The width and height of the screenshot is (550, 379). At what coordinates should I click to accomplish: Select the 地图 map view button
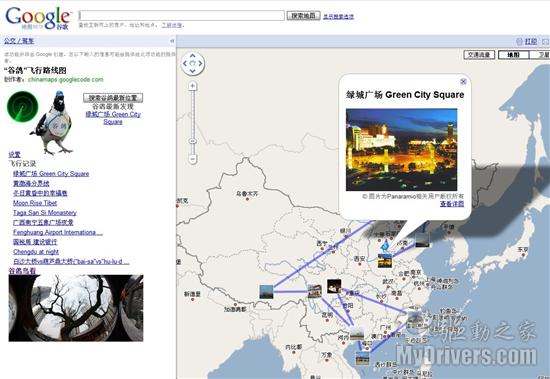(514, 55)
